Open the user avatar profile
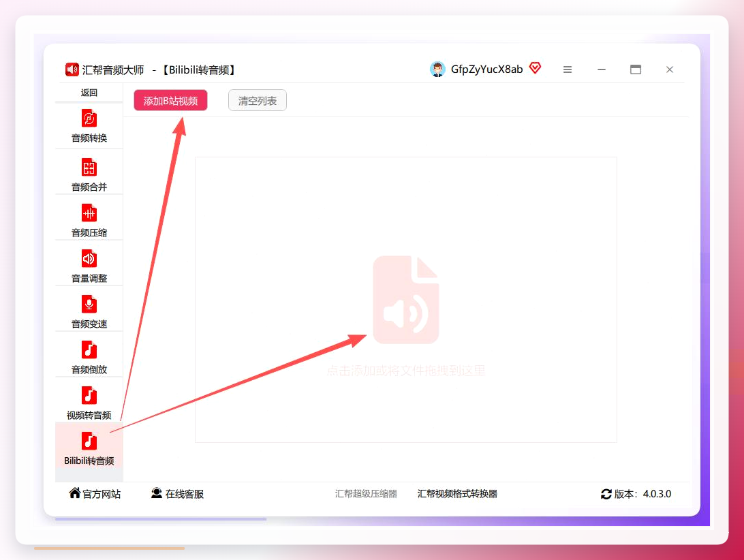Viewport: 744px width, 560px height. 437,69
